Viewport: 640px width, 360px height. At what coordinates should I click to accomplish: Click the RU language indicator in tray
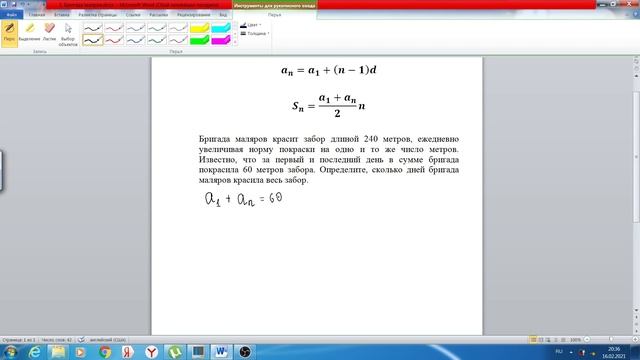pyautogui.click(x=559, y=352)
